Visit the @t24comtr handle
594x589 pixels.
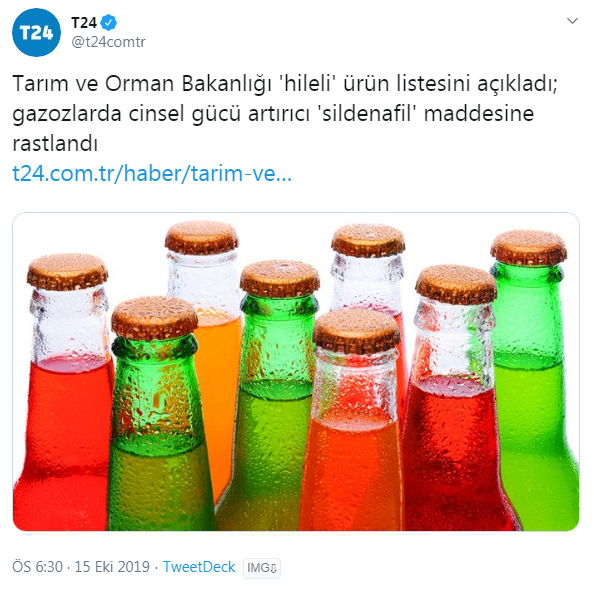tap(108, 42)
